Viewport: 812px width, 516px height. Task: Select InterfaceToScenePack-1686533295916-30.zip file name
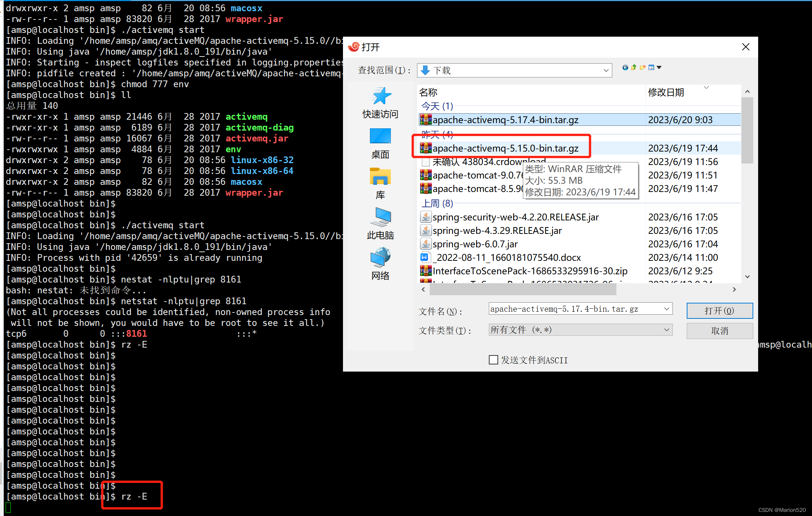pyautogui.click(x=530, y=271)
